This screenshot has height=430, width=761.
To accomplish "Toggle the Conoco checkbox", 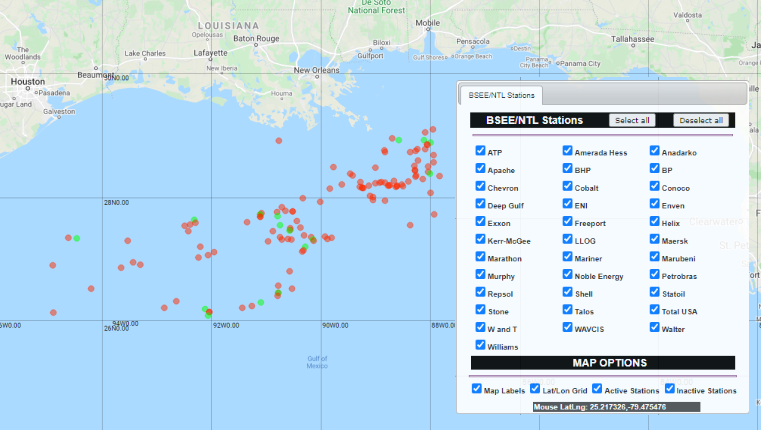I will [655, 186].
